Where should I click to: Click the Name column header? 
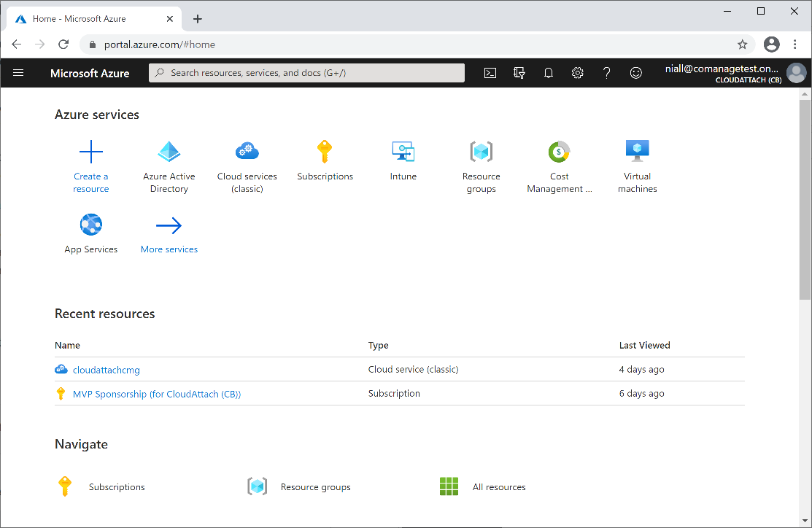67,345
